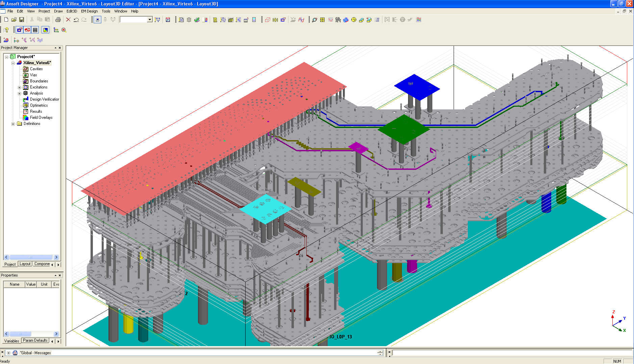
Task: Close the Properties panel
Action: tap(60, 276)
